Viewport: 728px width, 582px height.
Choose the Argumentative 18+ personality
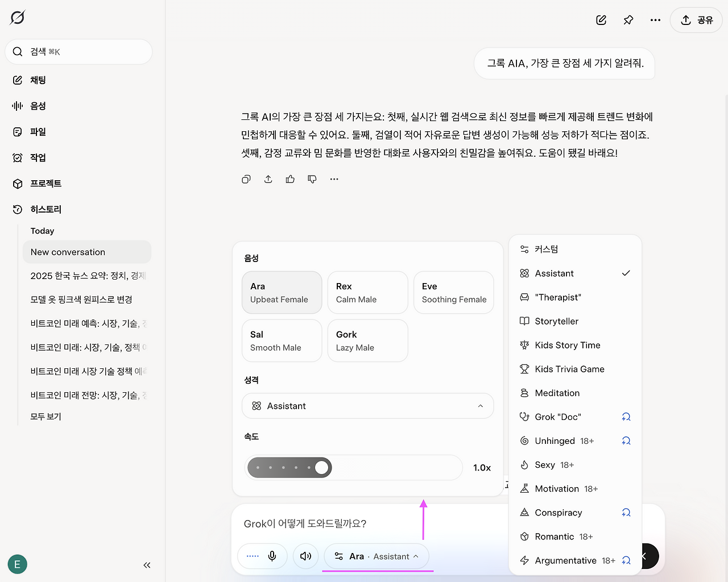click(x=576, y=560)
